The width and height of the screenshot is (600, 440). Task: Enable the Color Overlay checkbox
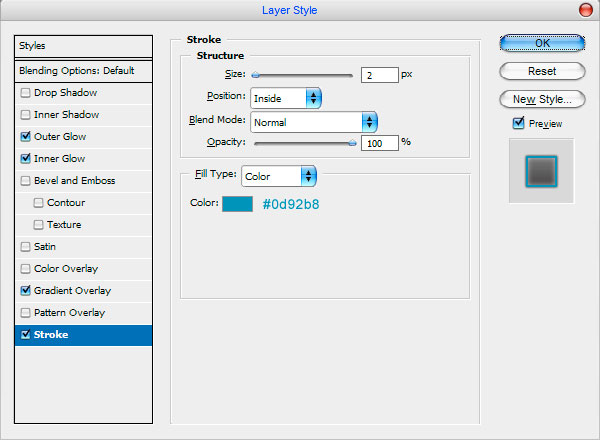coord(25,269)
